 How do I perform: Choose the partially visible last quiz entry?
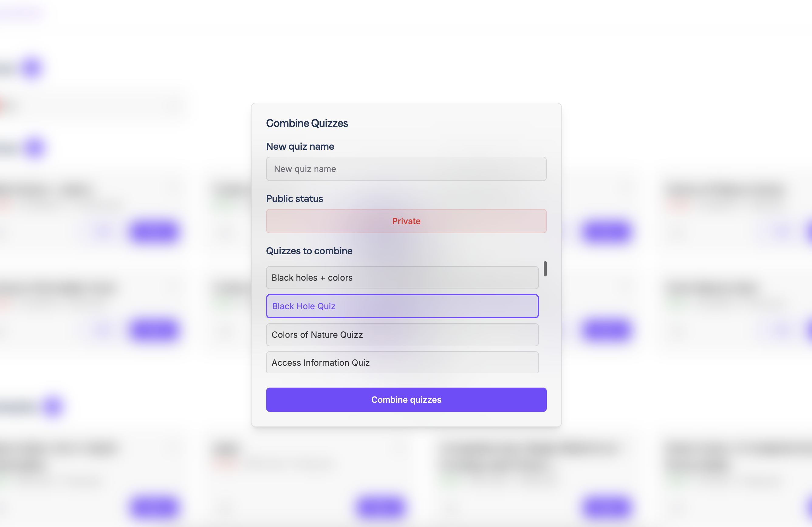pyautogui.click(x=402, y=362)
